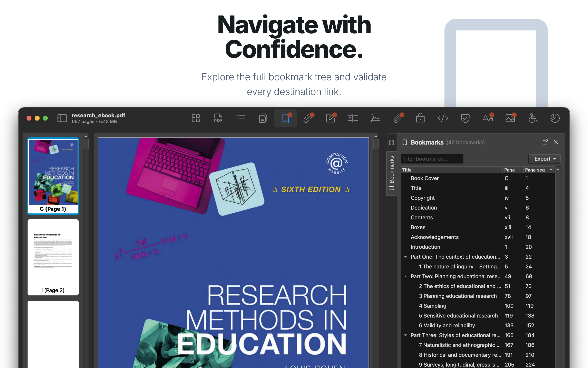
Task: Open the form fields toolbar icon
Action: pos(353,118)
